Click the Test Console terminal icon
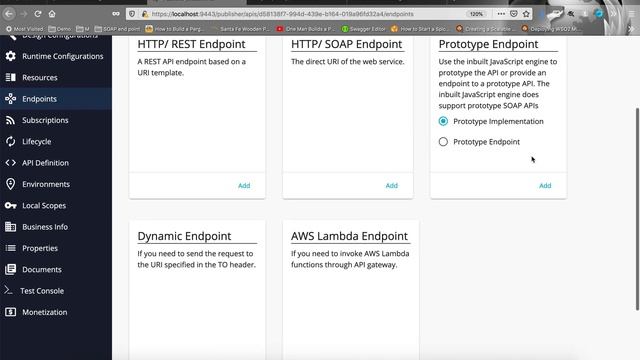This screenshot has height=360, width=640. (x=9, y=290)
